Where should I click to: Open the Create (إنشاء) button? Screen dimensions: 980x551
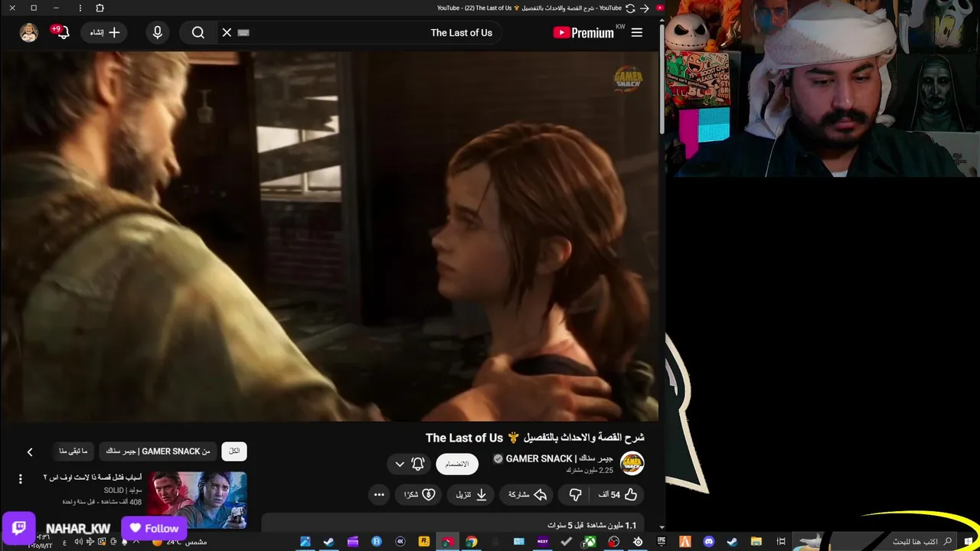tap(105, 32)
